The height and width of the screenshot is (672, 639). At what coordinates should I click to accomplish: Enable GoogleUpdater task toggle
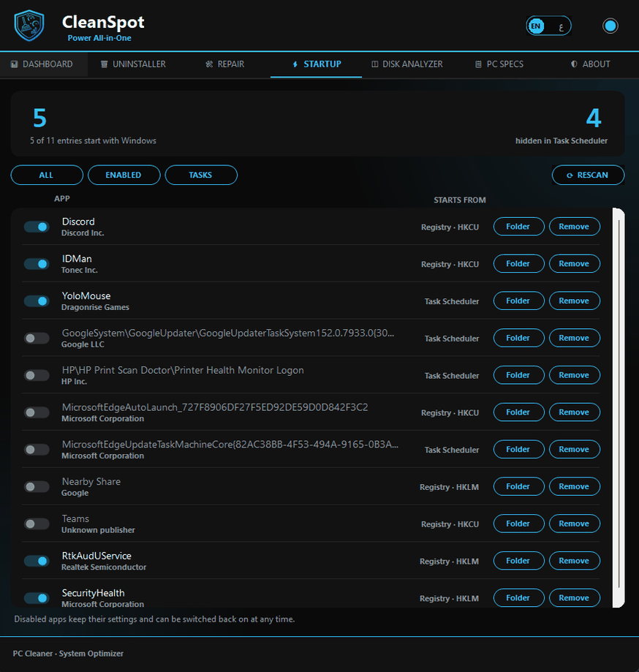37,338
